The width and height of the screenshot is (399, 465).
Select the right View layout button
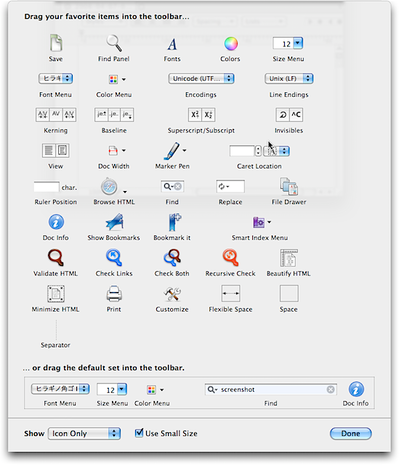pyautogui.click(x=62, y=151)
